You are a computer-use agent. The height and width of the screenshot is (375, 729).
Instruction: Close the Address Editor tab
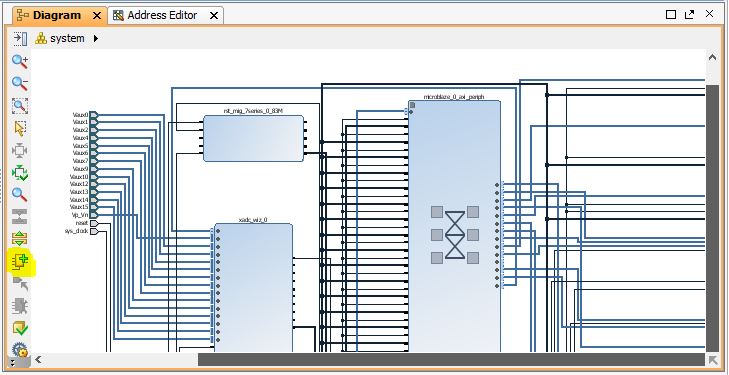(x=214, y=16)
